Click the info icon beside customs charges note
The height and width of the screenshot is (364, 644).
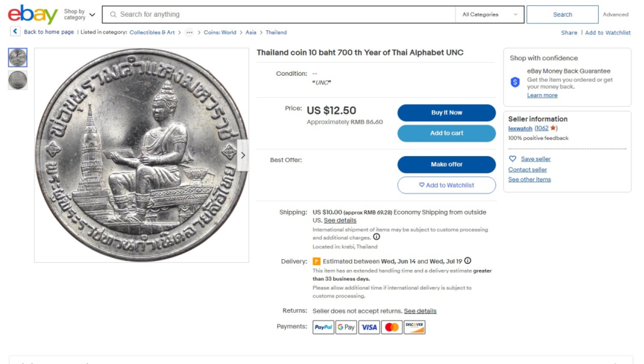(376, 237)
